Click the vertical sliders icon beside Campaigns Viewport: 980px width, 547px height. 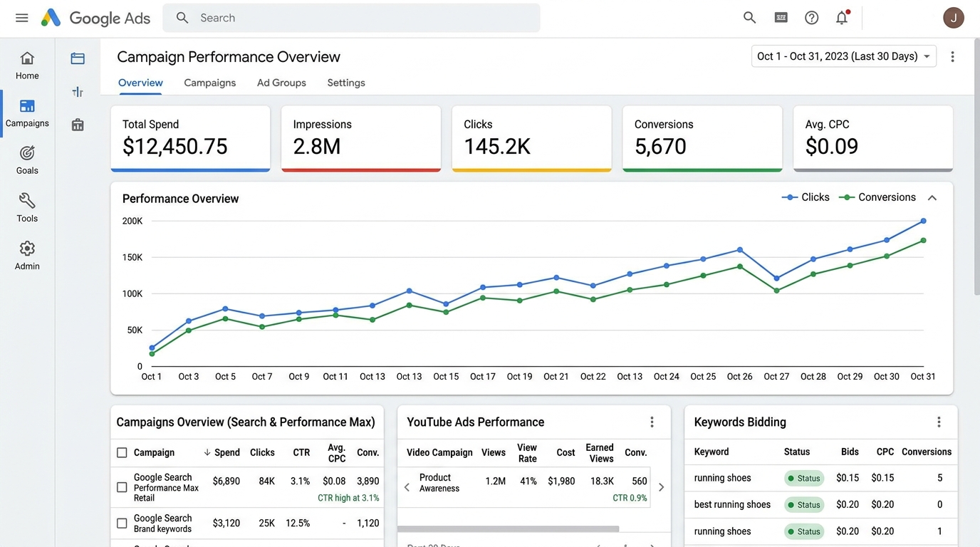point(78,92)
